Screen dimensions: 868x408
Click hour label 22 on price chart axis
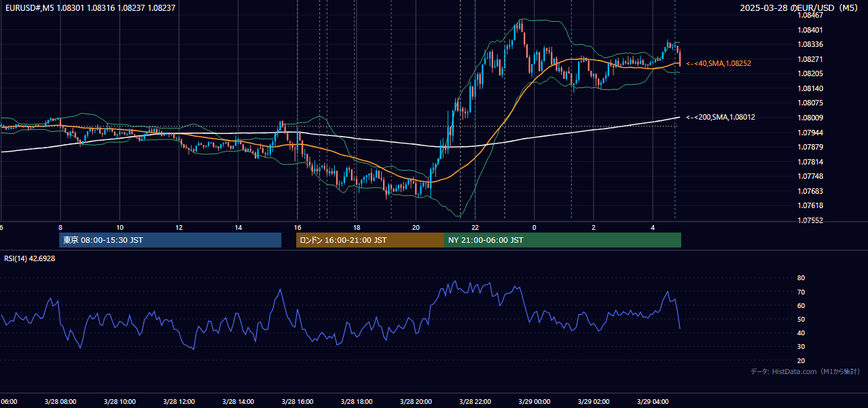click(475, 227)
